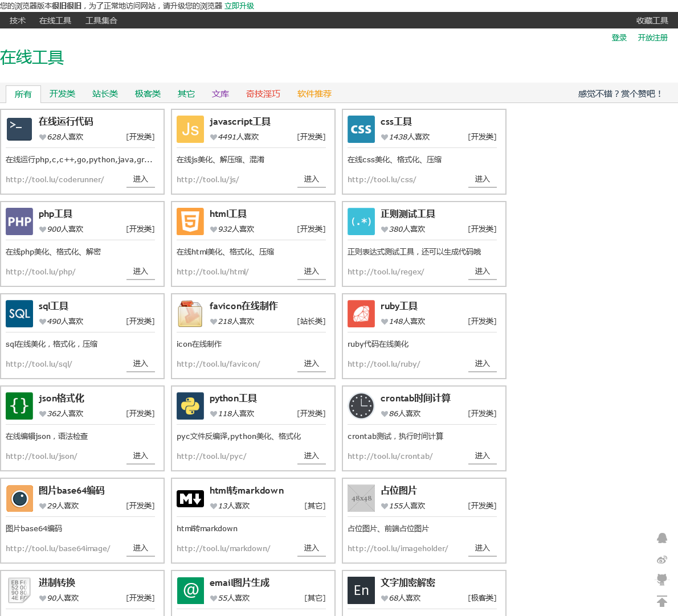Image resolution: width=678 pixels, height=616 pixels.
Task: Click the blue SQL icon
Action: 19,314
